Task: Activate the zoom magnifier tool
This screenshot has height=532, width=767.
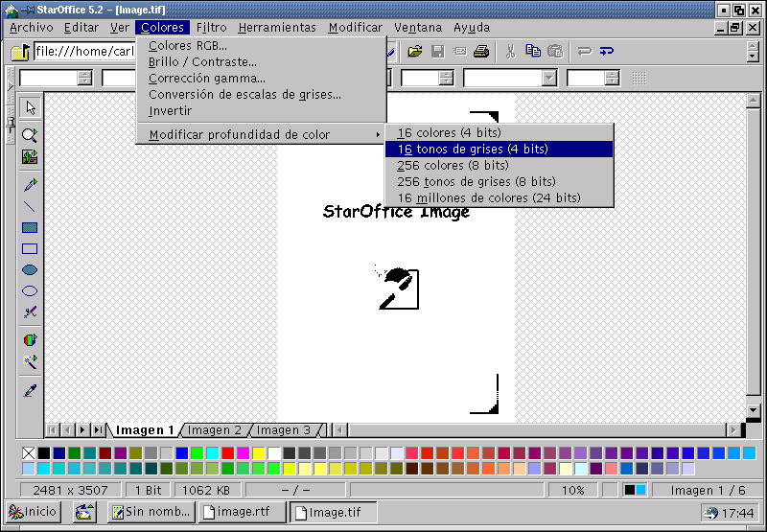Action: 30,136
